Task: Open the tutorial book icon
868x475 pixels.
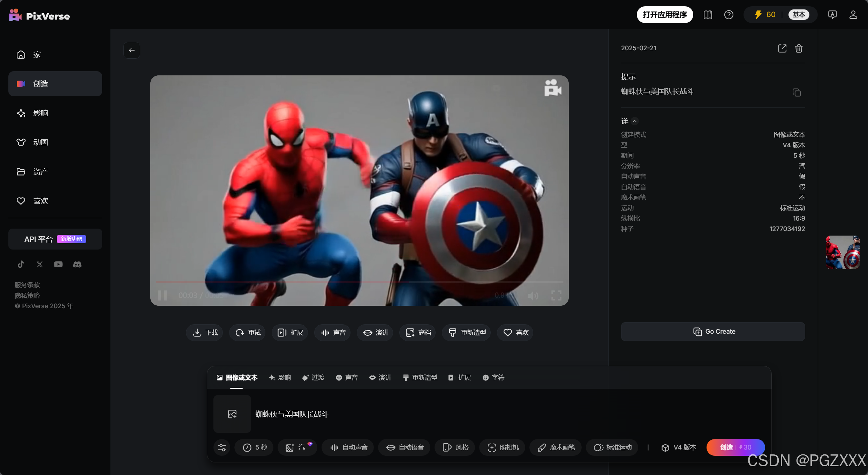Action: pos(708,15)
